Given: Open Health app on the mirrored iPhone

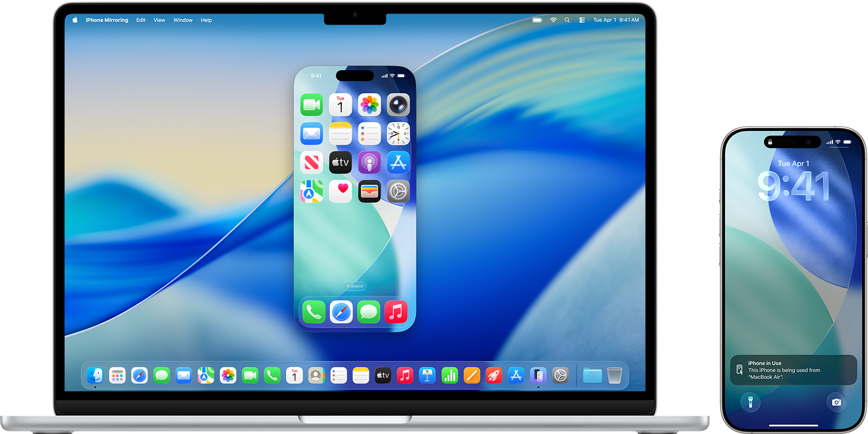Looking at the screenshot, I should coord(340,191).
